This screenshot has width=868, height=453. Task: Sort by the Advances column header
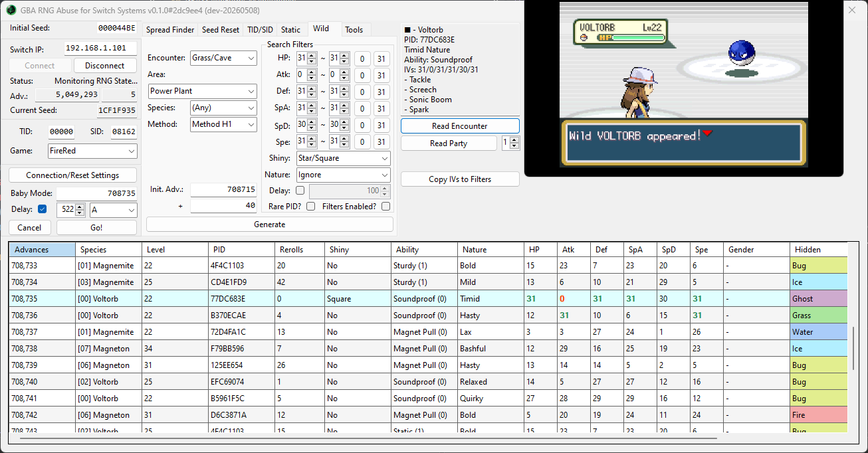pyautogui.click(x=43, y=250)
